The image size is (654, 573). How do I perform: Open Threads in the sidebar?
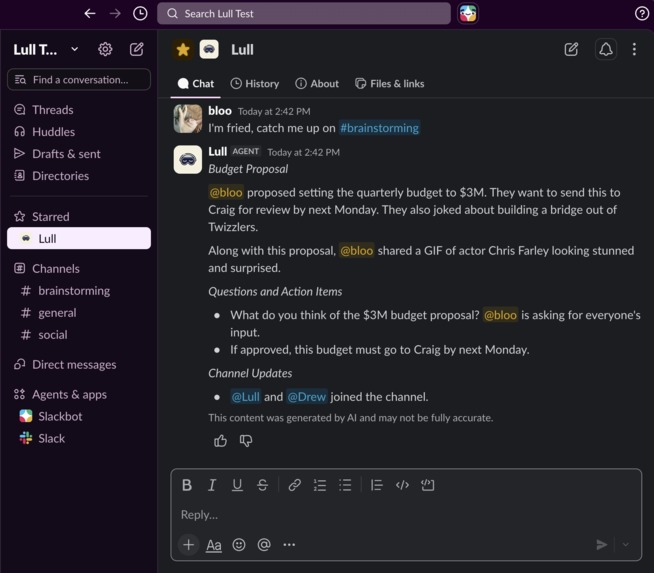coord(53,110)
